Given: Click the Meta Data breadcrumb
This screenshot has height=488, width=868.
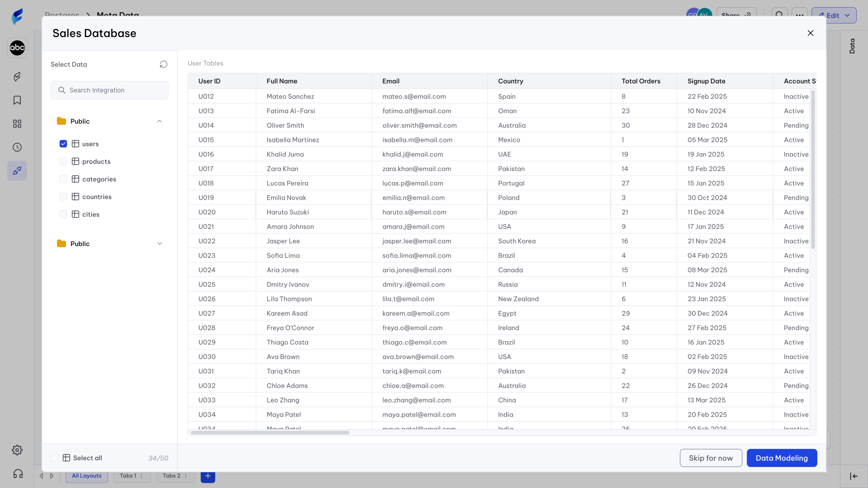Looking at the screenshot, I should [118, 15].
